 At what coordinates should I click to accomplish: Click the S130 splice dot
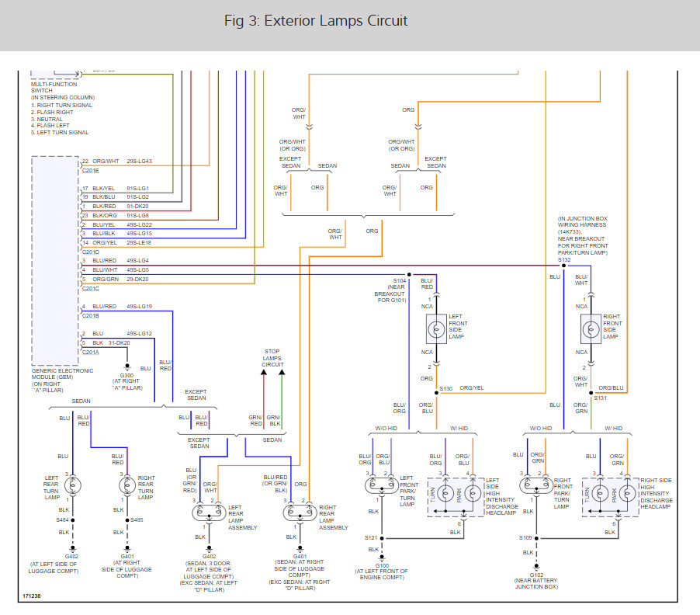coord(436,393)
